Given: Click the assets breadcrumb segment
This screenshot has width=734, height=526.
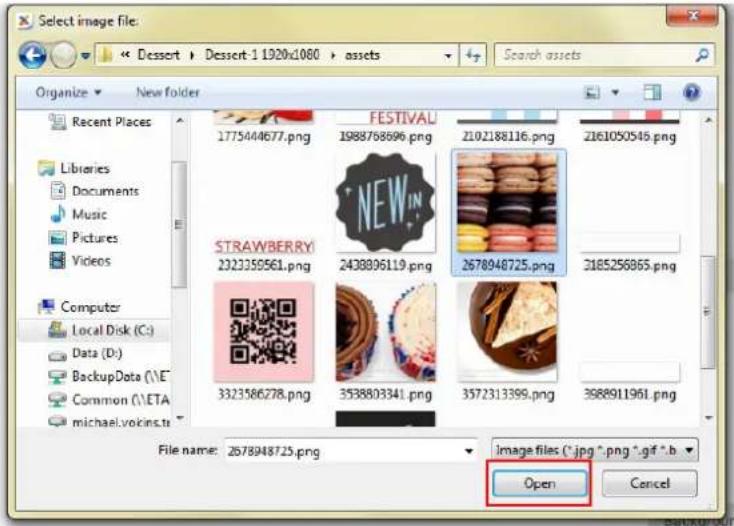Looking at the screenshot, I should pyautogui.click(x=362, y=55).
